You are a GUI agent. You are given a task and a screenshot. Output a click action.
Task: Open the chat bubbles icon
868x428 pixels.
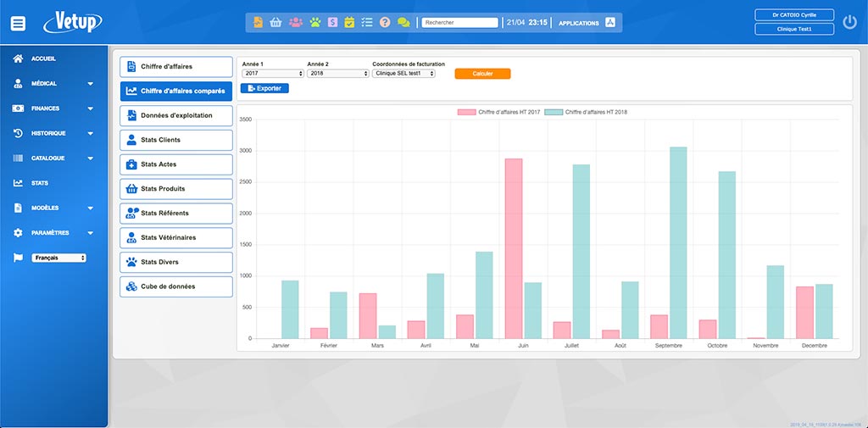pos(403,23)
